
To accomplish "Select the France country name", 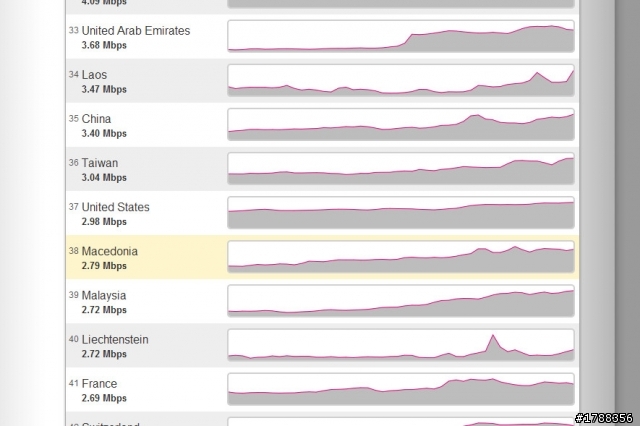I will click(x=99, y=384).
